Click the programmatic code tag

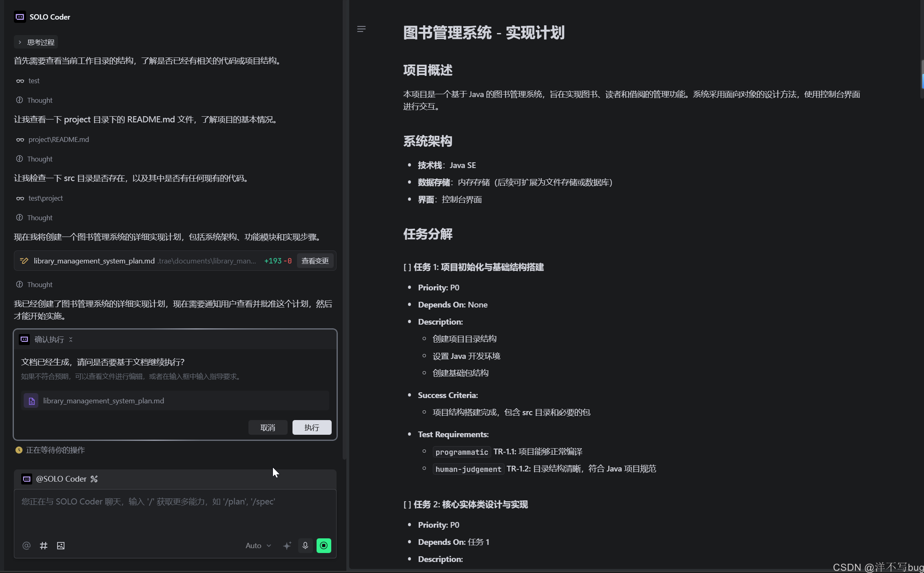[462, 452]
